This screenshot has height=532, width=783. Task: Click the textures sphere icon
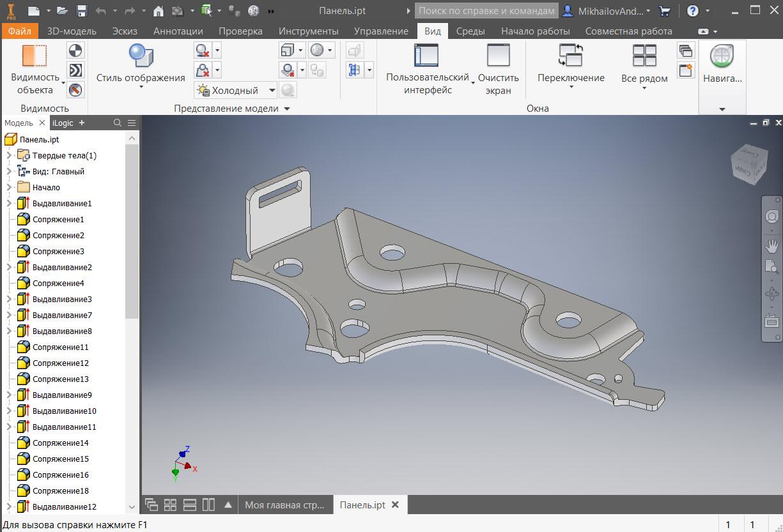(317, 50)
